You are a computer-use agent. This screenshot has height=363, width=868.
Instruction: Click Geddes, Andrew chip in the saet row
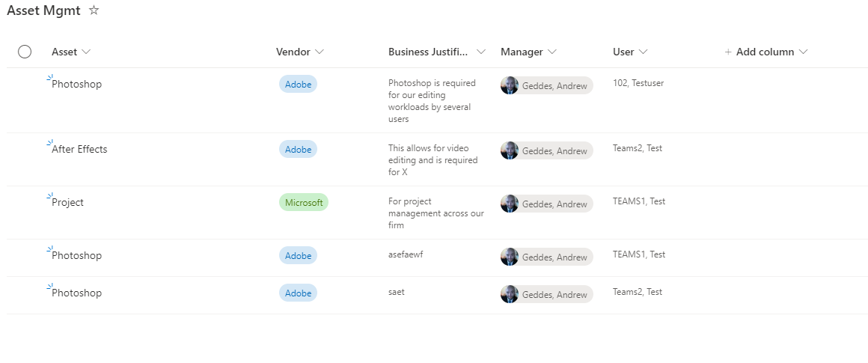(546, 294)
